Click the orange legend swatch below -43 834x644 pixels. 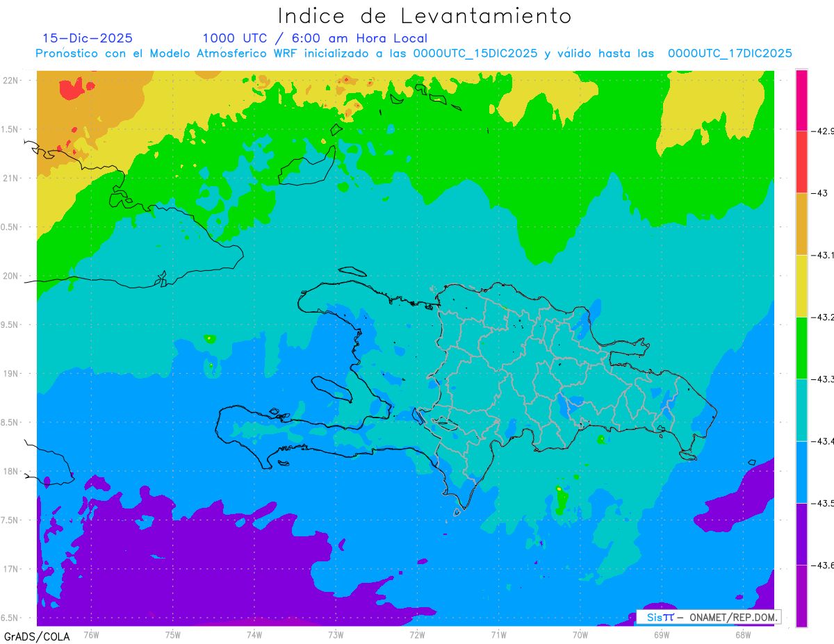click(x=801, y=224)
